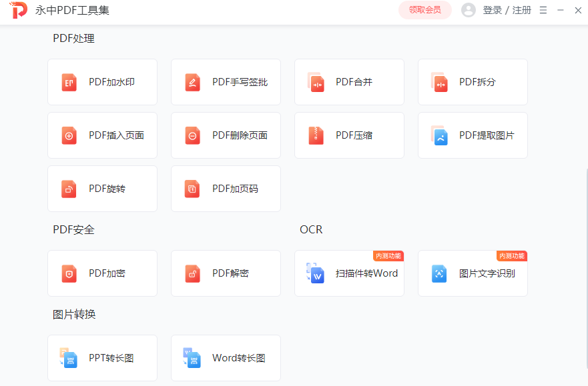Image resolution: width=588 pixels, height=386 pixels.
Task: Click the 图片文字识别 label text
Action: 487,274
